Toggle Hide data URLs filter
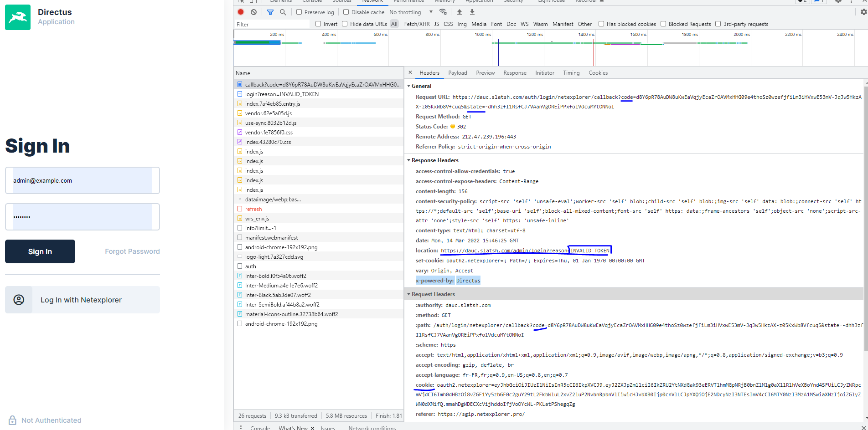 345,24
